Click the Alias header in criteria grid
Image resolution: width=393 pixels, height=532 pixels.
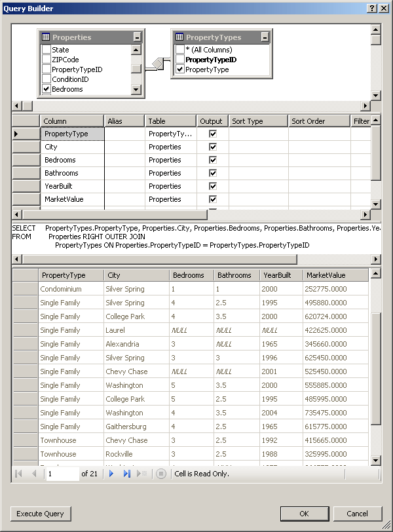pos(124,121)
